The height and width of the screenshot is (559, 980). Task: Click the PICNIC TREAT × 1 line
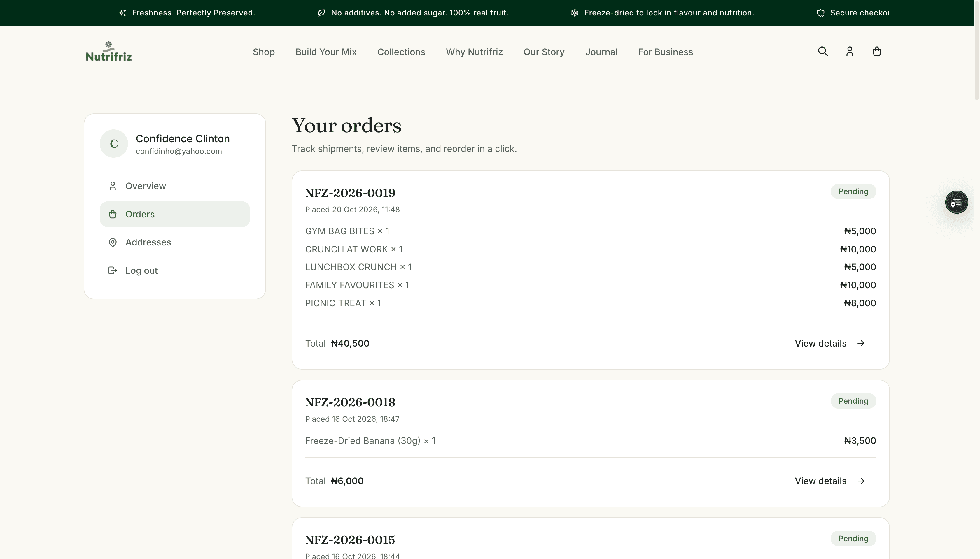coord(590,303)
